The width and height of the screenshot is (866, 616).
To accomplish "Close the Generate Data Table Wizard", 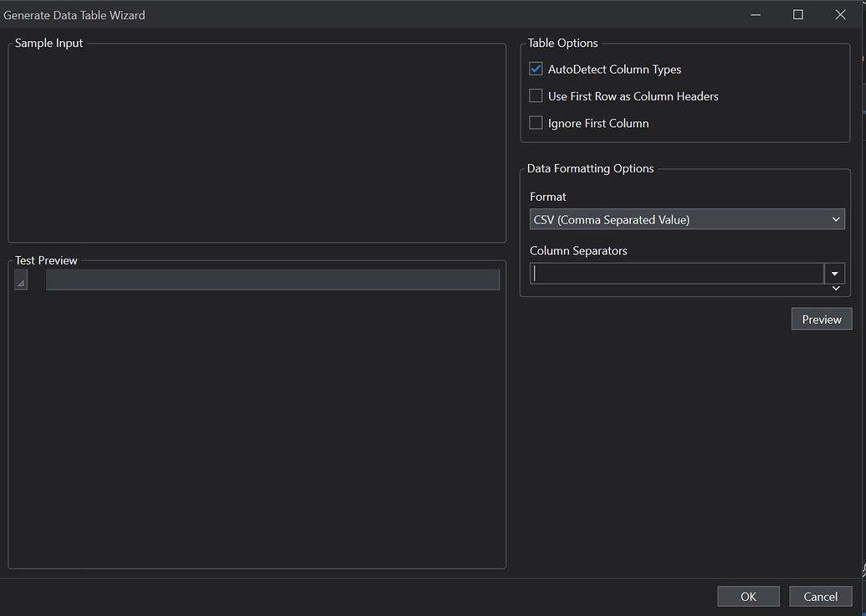I will coord(841,14).
